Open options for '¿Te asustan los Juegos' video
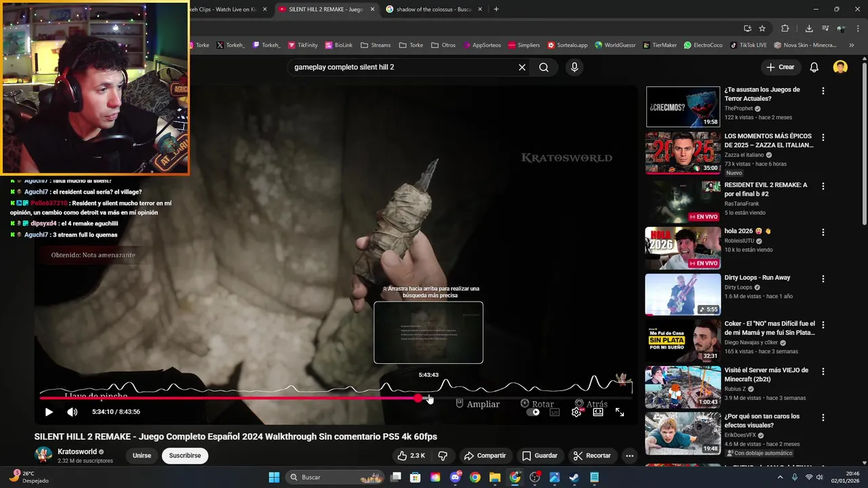This screenshot has height=488, width=868. (823, 91)
